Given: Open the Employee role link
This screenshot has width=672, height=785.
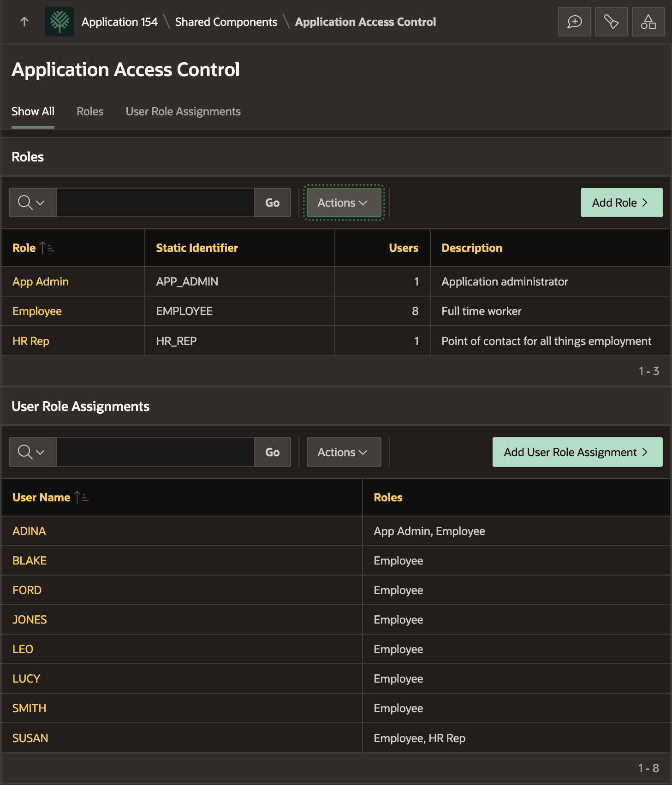Looking at the screenshot, I should pyautogui.click(x=37, y=311).
